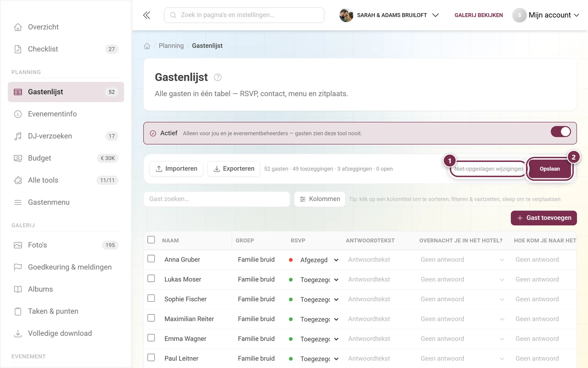Viewport: 588px width, 368px height.
Task: Select all guests with the header checkbox
Action: [x=151, y=240]
